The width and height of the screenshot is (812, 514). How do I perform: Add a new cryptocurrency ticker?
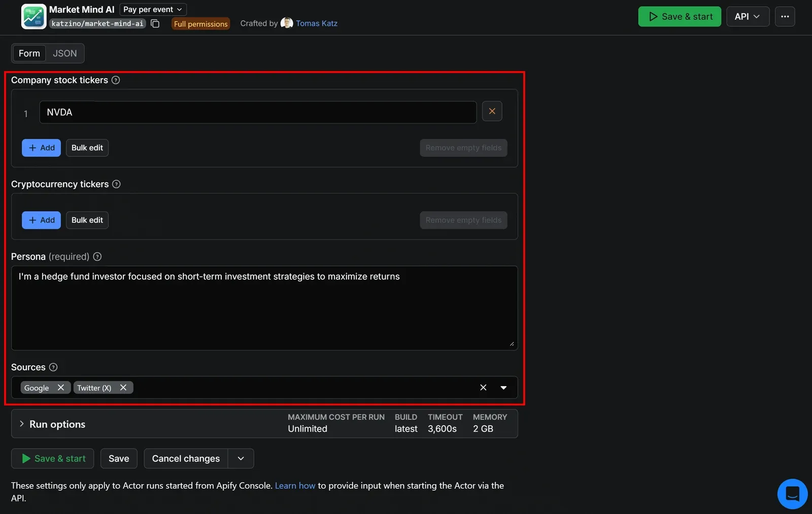coord(41,220)
